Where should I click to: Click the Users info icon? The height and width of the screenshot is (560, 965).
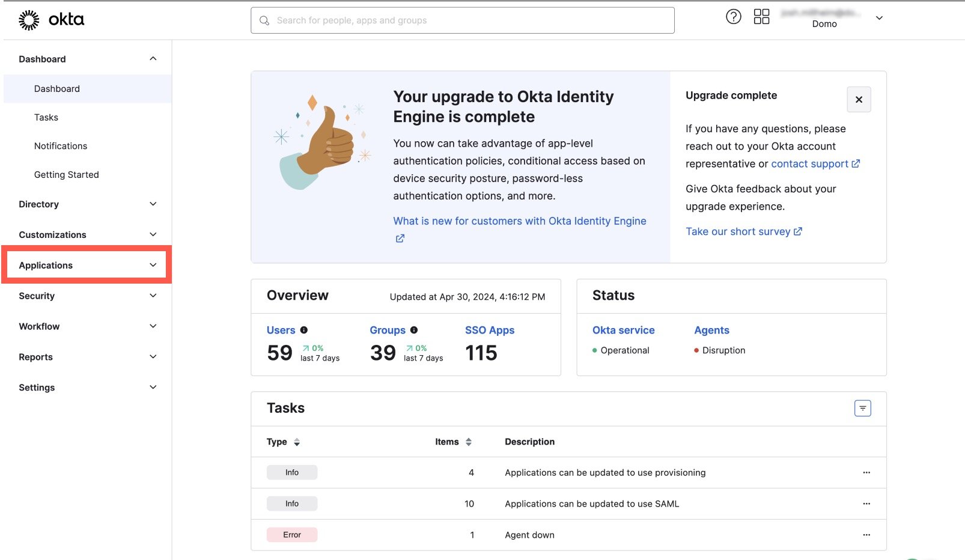pos(304,330)
